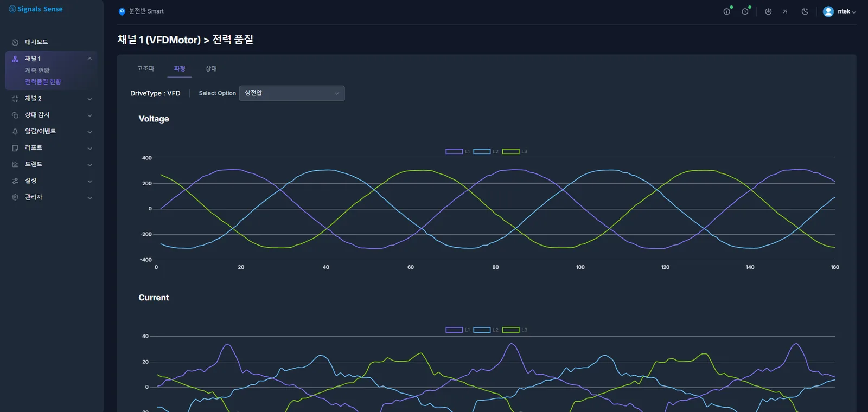
Task: Click the 리포트 note icon
Action: [15, 148]
